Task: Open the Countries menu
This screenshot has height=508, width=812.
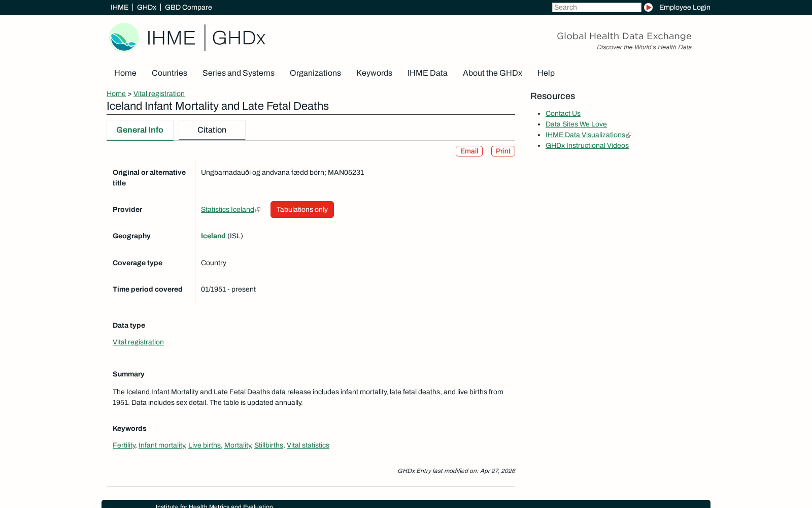Action: coord(170,73)
